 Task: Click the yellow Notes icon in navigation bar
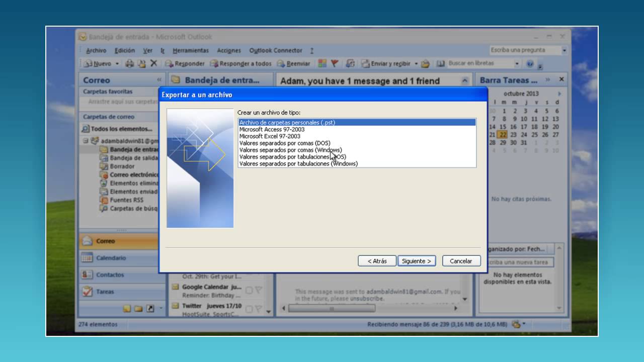[x=127, y=309]
